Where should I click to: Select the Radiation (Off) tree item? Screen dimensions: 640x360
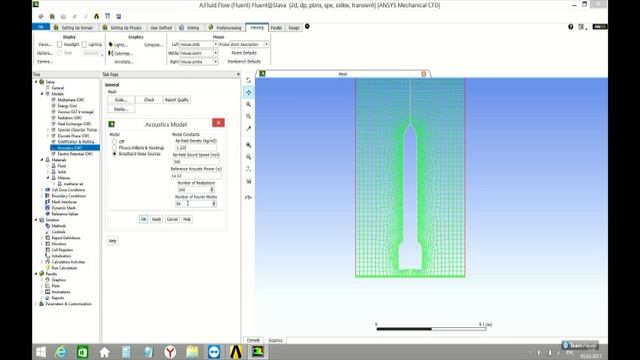(69, 118)
